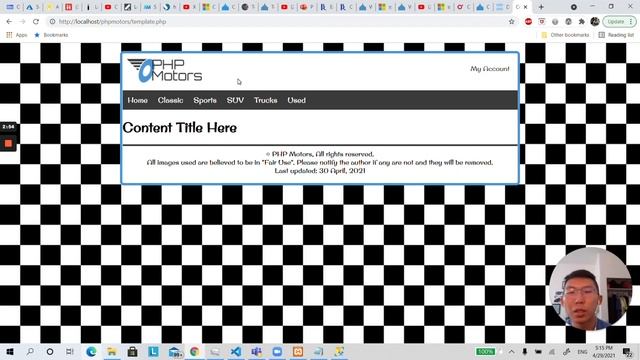The image size is (640, 360).
Task: Click the speaker's webcam bubble
Action: [590, 288]
